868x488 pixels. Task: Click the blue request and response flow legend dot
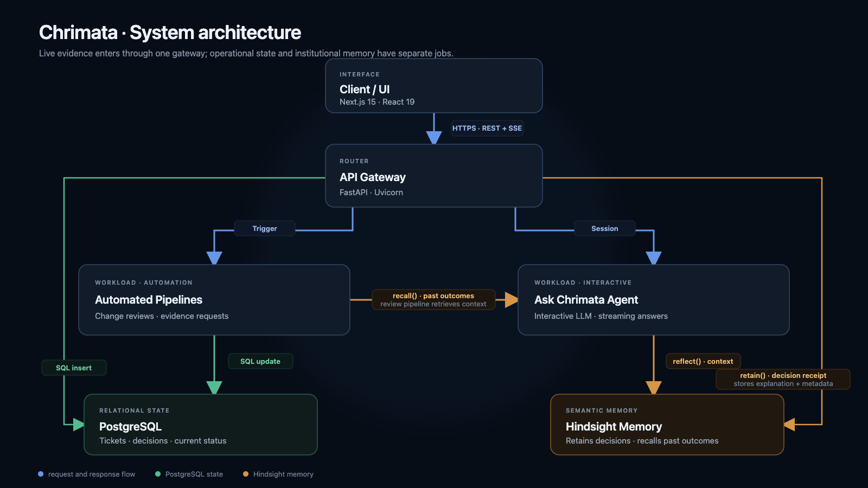41,474
